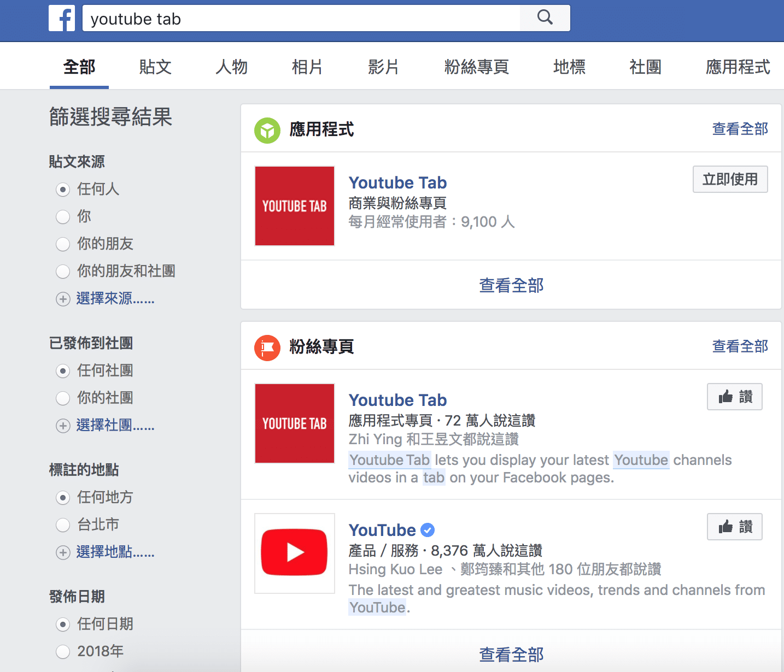Click the search field containing youtube tab
784x672 pixels.
coord(301,18)
